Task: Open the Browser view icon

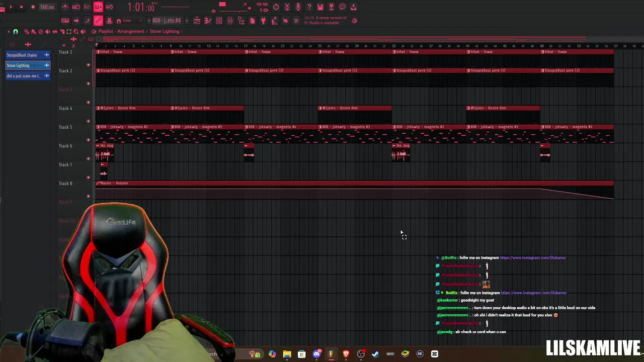Action: pos(241,21)
